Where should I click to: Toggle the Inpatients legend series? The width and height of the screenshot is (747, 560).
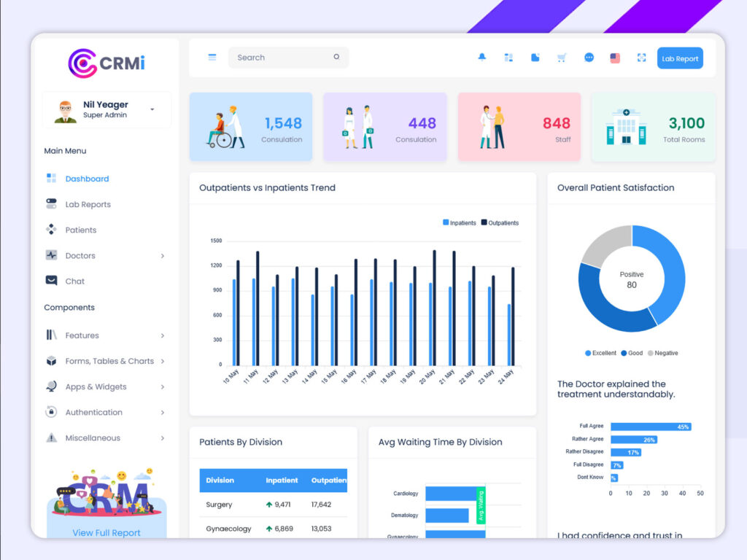pos(460,223)
